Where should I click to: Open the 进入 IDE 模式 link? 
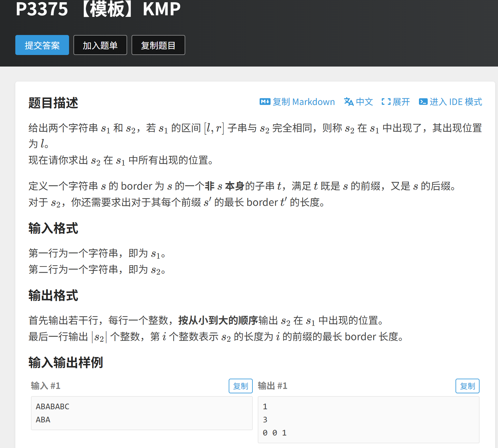point(456,102)
